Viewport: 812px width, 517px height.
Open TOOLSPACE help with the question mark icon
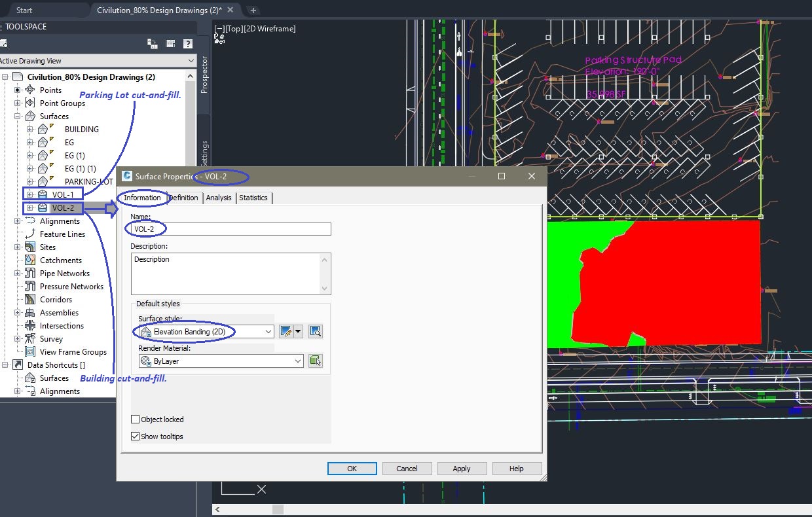click(188, 44)
